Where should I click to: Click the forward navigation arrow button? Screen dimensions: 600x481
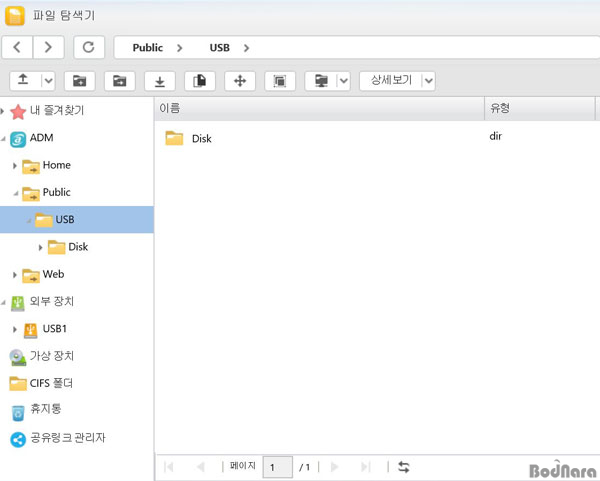[49, 47]
